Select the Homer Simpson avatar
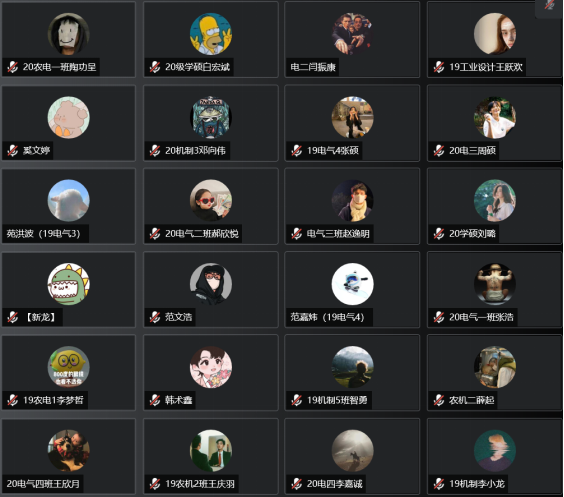 (211, 34)
